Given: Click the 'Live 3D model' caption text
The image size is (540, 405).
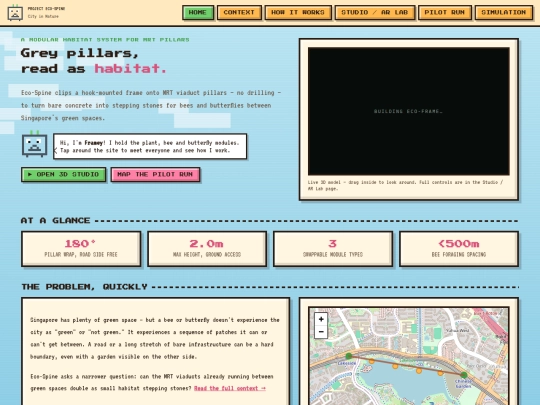Looking at the screenshot, I should coord(405,185).
